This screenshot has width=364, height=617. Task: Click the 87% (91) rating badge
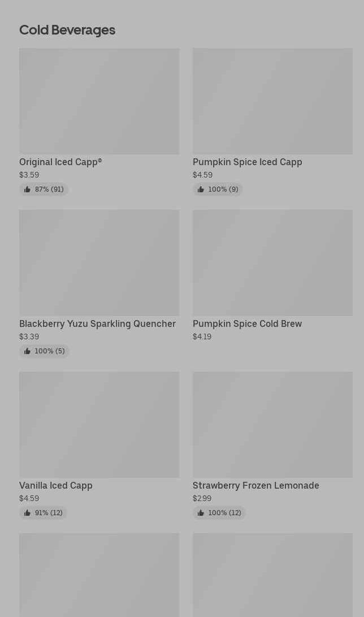point(44,189)
